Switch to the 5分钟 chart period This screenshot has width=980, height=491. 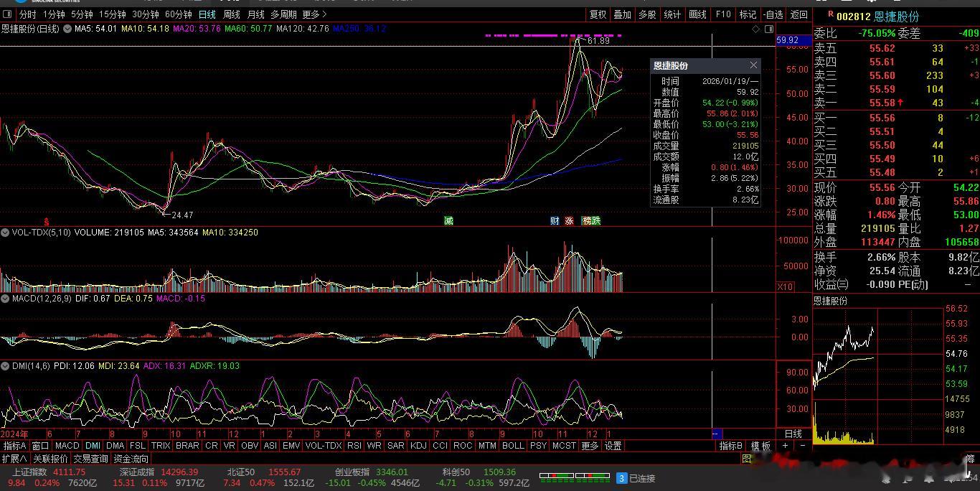(x=82, y=14)
